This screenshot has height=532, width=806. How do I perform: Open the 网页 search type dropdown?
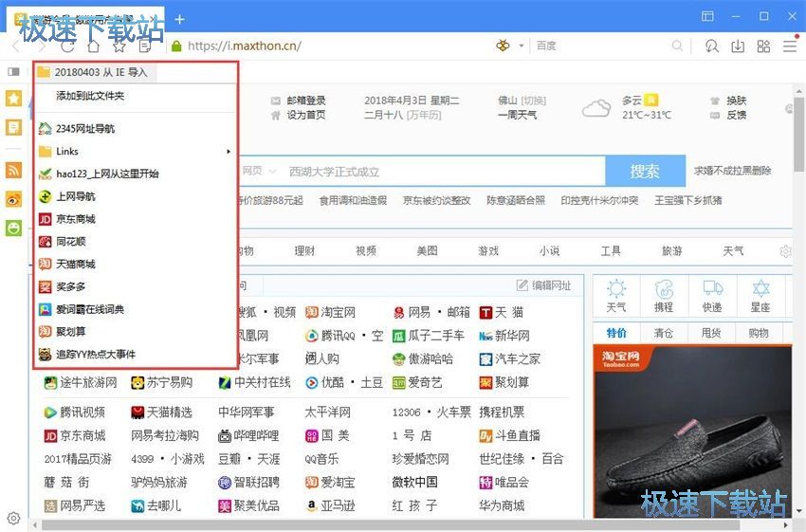pos(259,171)
